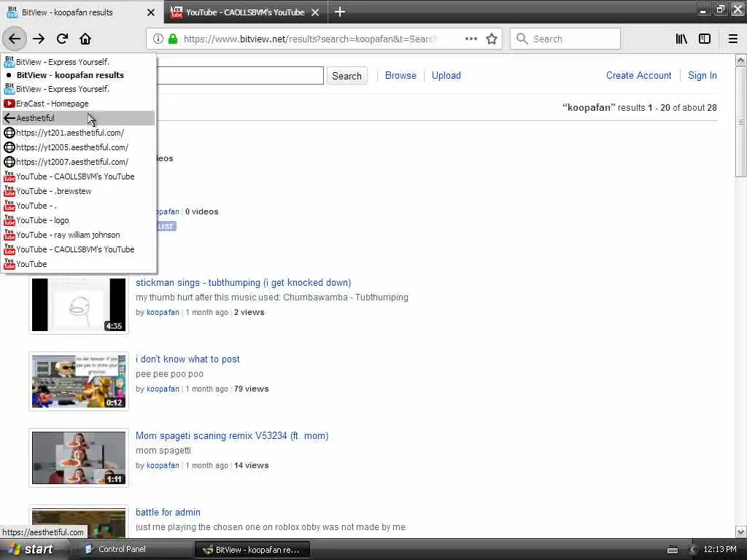
Task: Click the keyboard icon in system tray
Action: pos(672,550)
